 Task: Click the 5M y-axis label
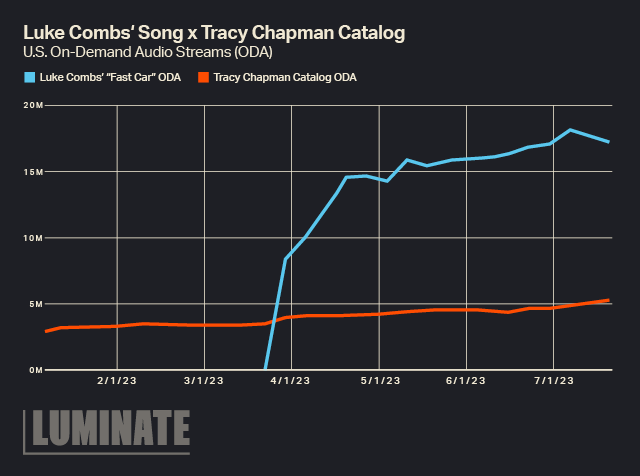[x=35, y=304]
